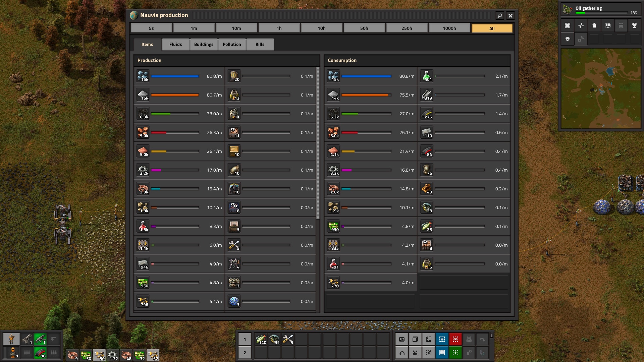Viewport: 644px width, 362px height.
Task: Activate the red deconstruction planner
Action: tap(455, 339)
